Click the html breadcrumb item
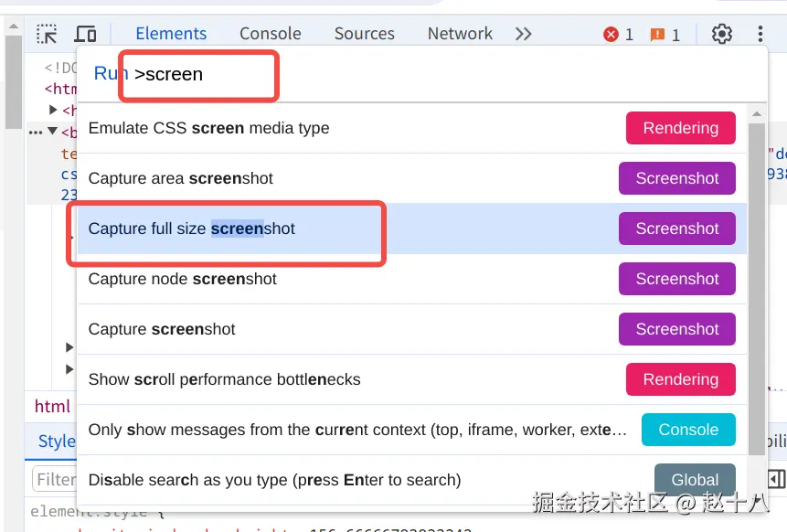Viewport: 787px width, 532px height. (x=52, y=406)
